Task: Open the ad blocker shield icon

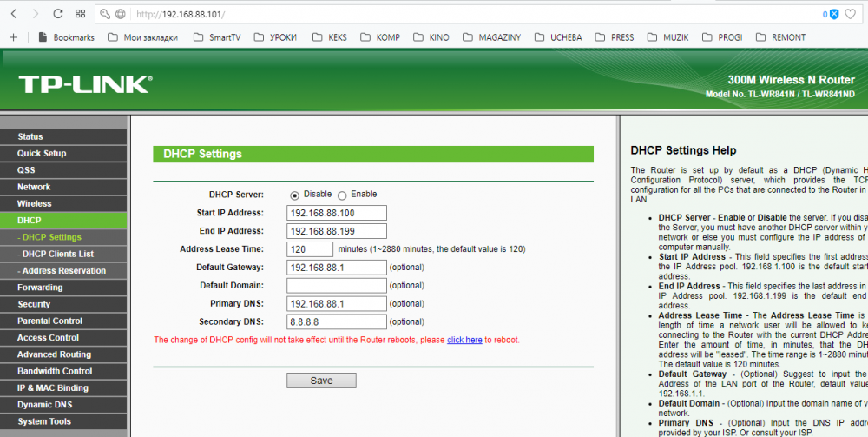Action: click(x=833, y=14)
